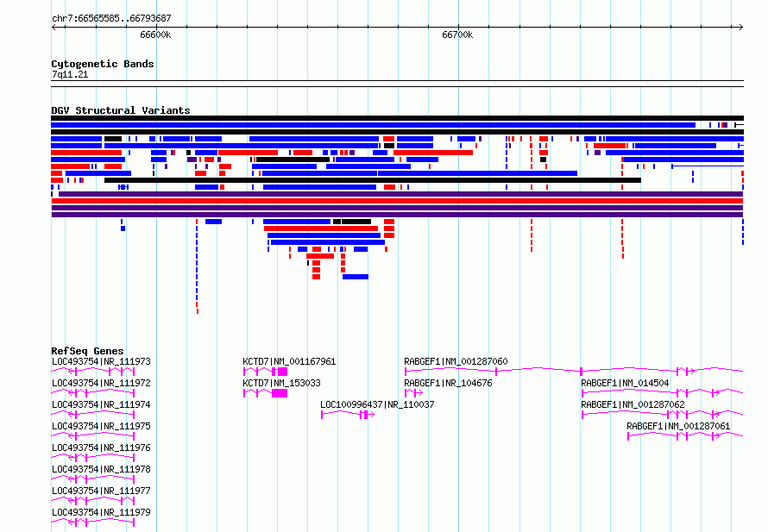Click the LOC493754|NR_111977 gene label

click(x=101, y=491)
